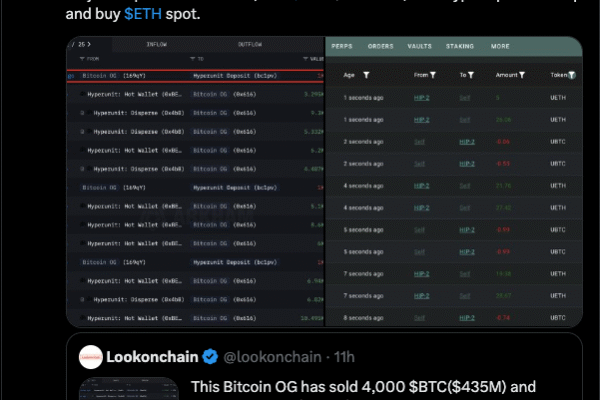Viewport: 600px width, 400px height.
Task: Click the red-highlighted Bitcoin OG transaction row
Action: [195, 75]
